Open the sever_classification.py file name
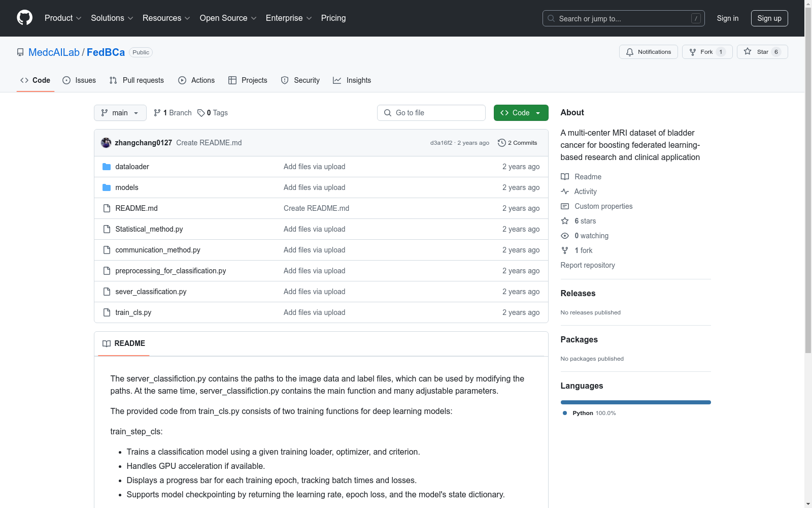This screenshot has height=508, width=812. [151, 292]
